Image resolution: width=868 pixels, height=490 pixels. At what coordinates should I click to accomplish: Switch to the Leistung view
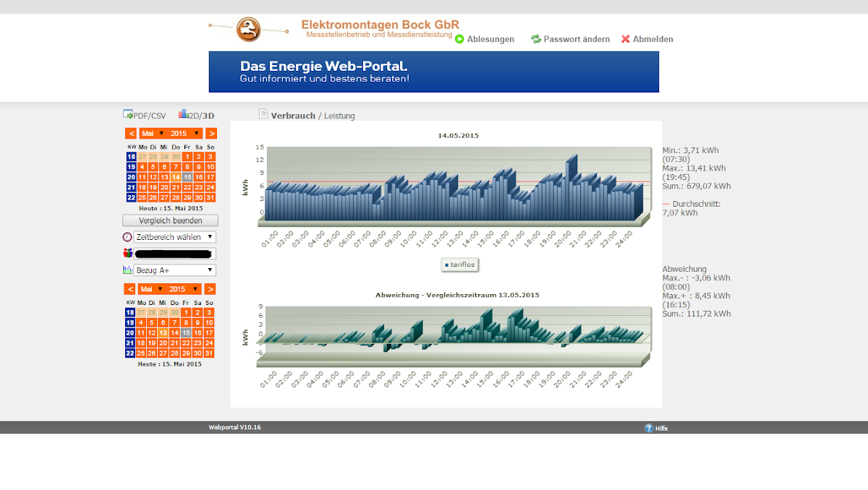pos(339,116)
